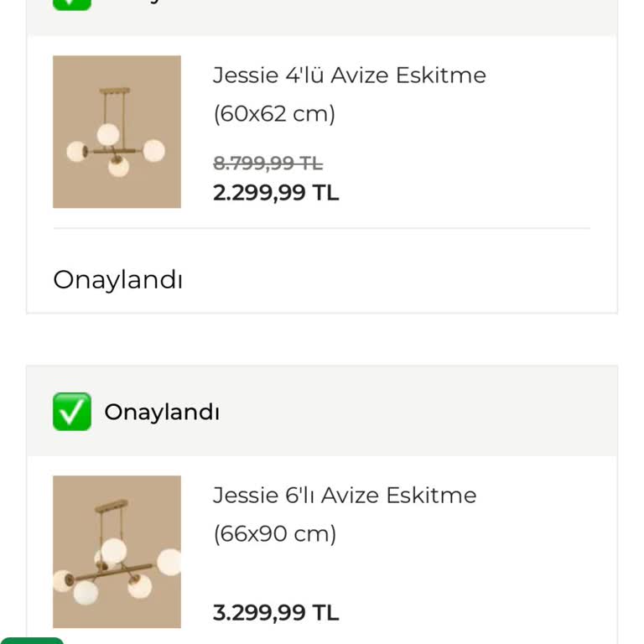Open the Jessie 6'lı Avize Eskitme title
The width and height of the screenshot is (644, 644).
tap(344, 495)
